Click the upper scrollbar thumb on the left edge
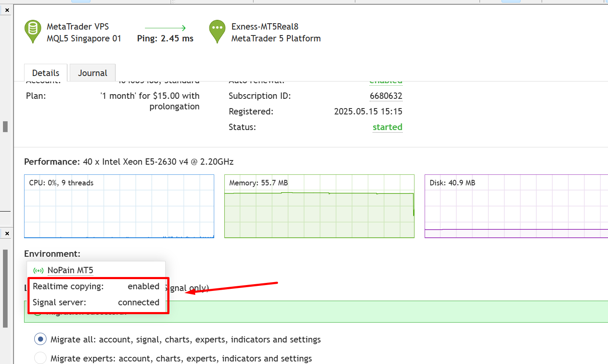The height and width of the screenshot is (364, 608). 5,127
